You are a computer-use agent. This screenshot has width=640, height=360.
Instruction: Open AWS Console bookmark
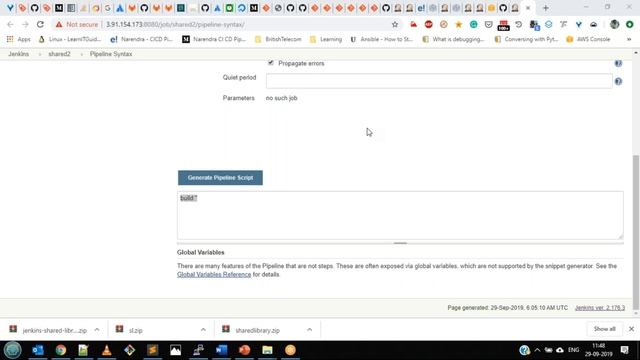[x=588, y=39]
